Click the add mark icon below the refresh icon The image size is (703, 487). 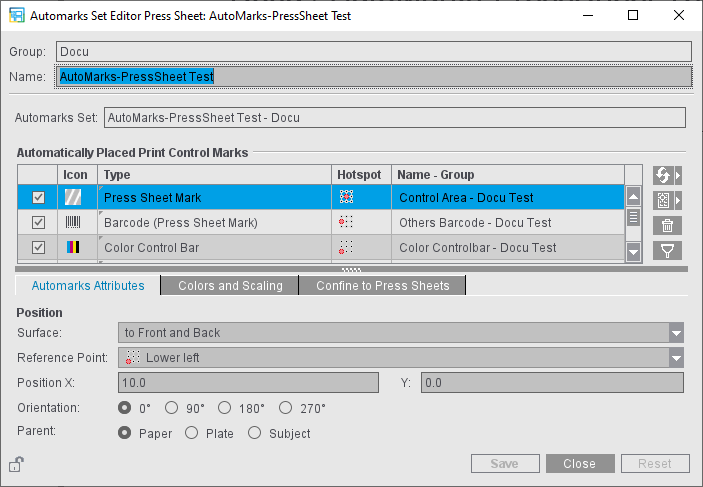(663, 200)
